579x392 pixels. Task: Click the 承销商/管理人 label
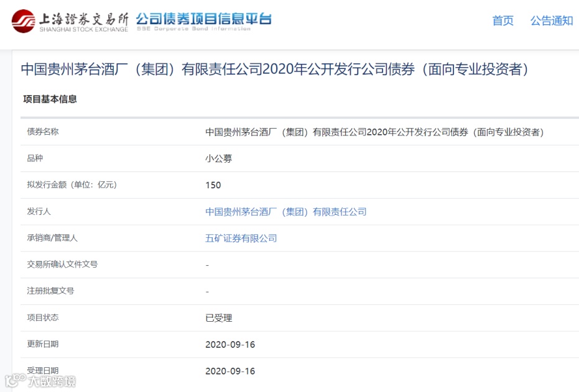pyautogui.click(x=52, y=238)
